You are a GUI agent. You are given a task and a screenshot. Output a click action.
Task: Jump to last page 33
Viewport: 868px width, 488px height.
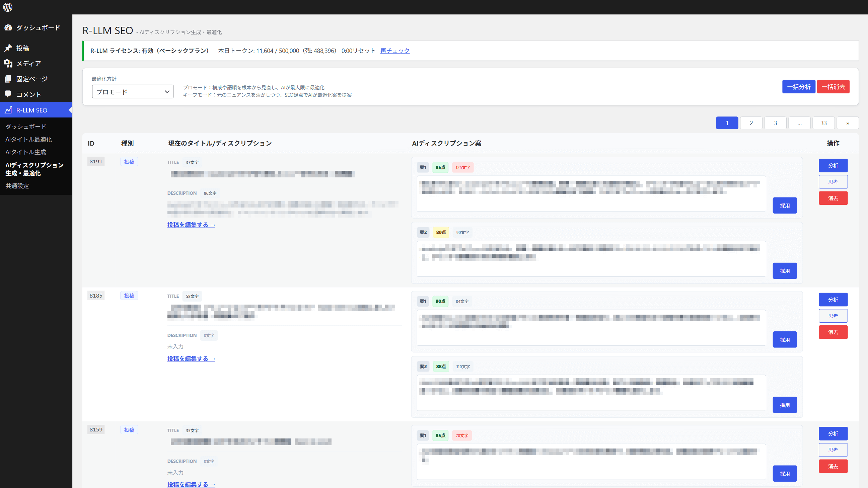point(823,123)
